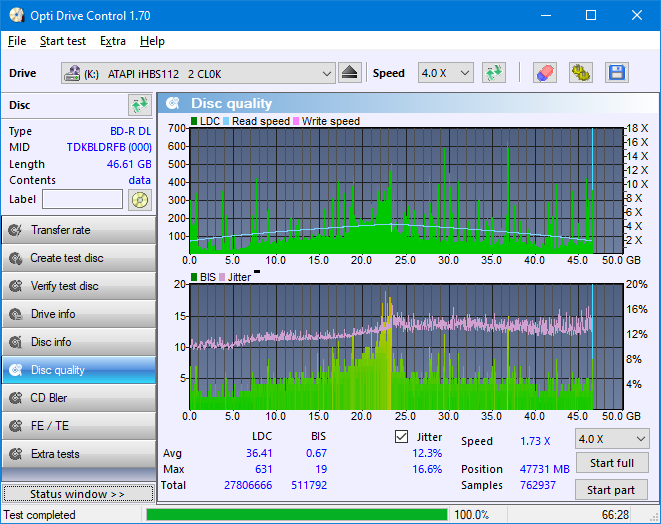Click the eject drive icon
Viewport: 661px width, 524px height.
coord(349,73)
